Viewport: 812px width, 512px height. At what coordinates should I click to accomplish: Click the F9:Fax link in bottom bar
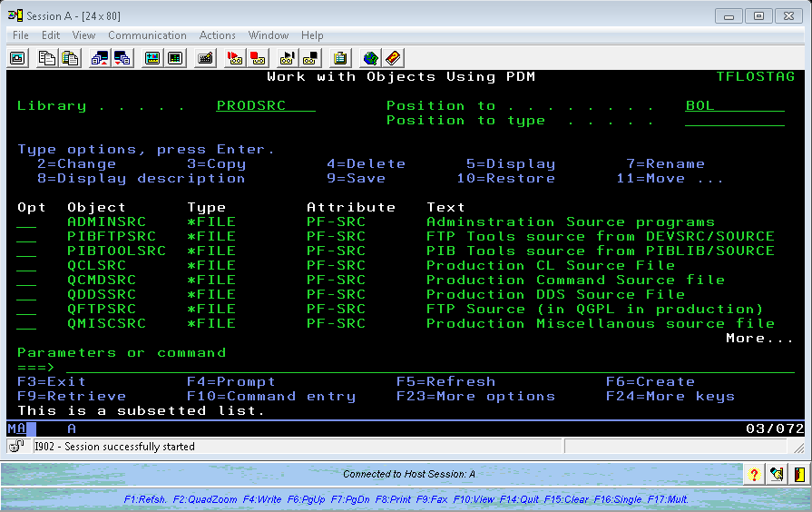point(433,499)
